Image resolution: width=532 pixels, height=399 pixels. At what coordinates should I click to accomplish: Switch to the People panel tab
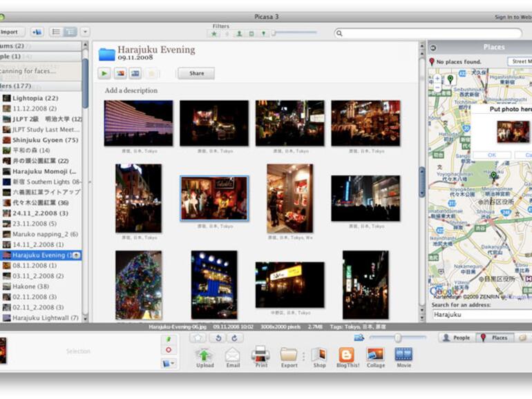click(455, 338)
